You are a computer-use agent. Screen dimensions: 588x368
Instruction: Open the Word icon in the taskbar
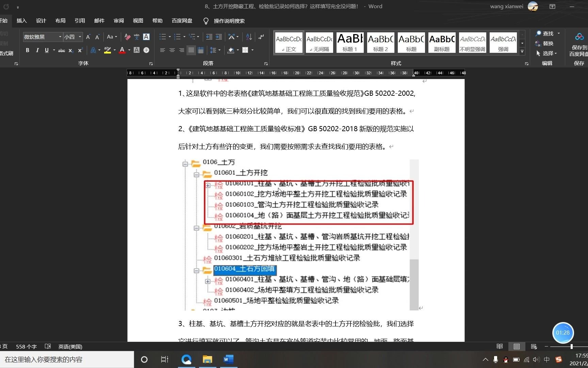[x=228, y=359]
